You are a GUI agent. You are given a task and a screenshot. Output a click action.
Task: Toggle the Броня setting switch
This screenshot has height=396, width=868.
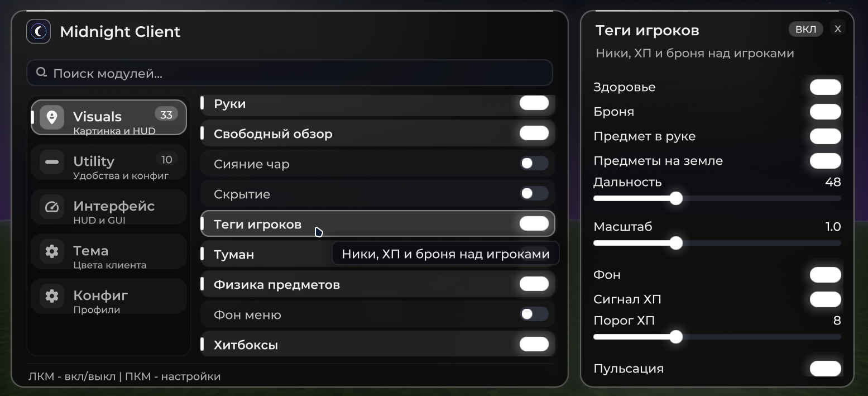click(x=826, y=112)
